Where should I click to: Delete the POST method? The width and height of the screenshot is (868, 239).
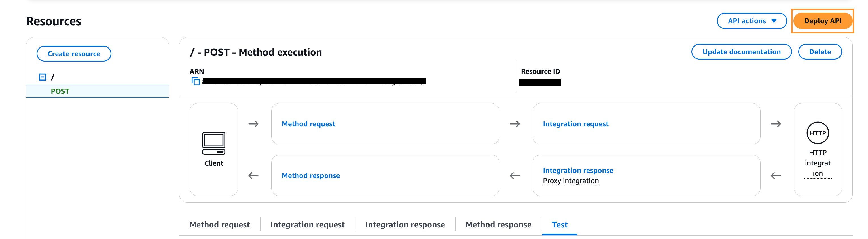820,52
